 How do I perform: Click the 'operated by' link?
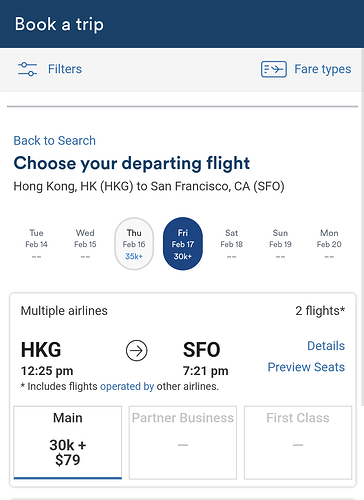127,386
